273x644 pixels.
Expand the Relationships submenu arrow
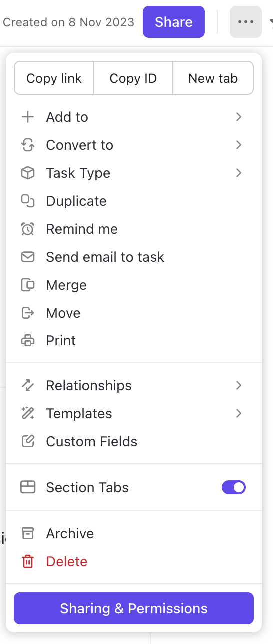pos(239,385)
